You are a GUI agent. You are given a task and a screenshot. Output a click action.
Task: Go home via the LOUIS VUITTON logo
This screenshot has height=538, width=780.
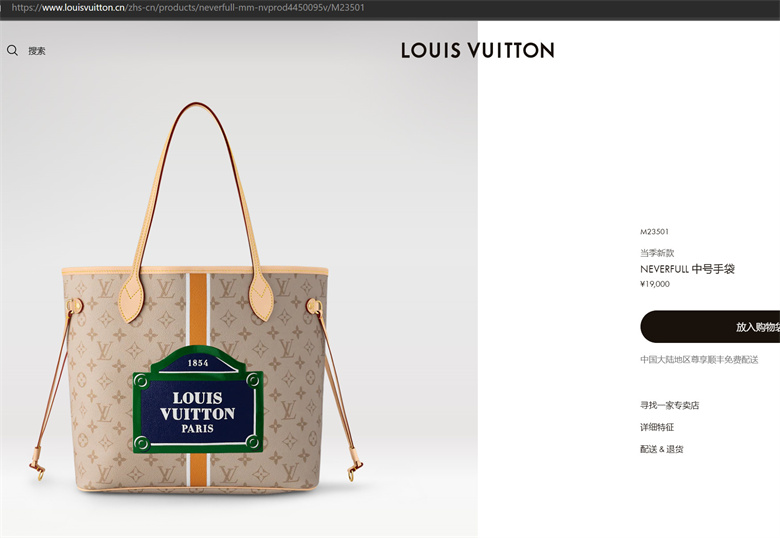tap(478, 50)
